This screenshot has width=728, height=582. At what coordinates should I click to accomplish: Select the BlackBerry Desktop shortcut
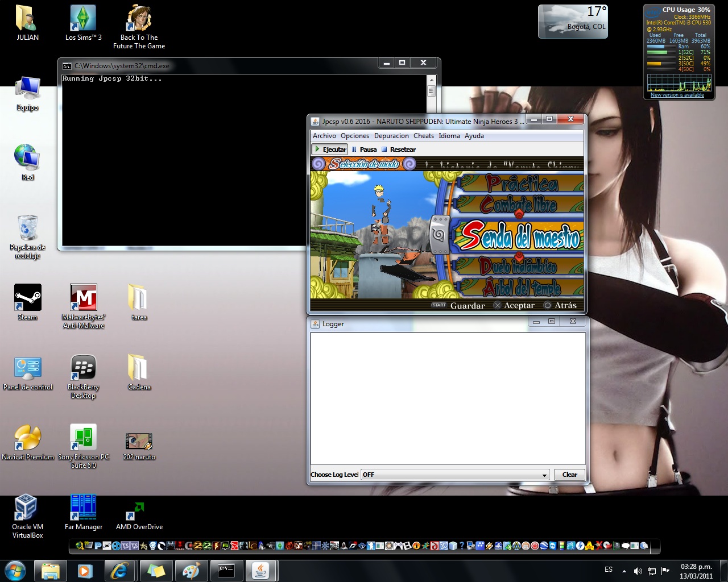[83, 376]
